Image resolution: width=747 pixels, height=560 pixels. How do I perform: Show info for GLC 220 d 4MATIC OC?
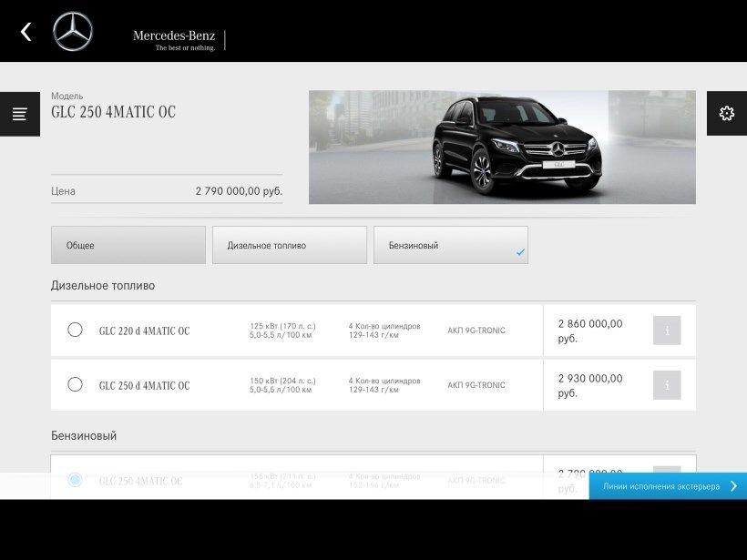(x=667, y=331)
